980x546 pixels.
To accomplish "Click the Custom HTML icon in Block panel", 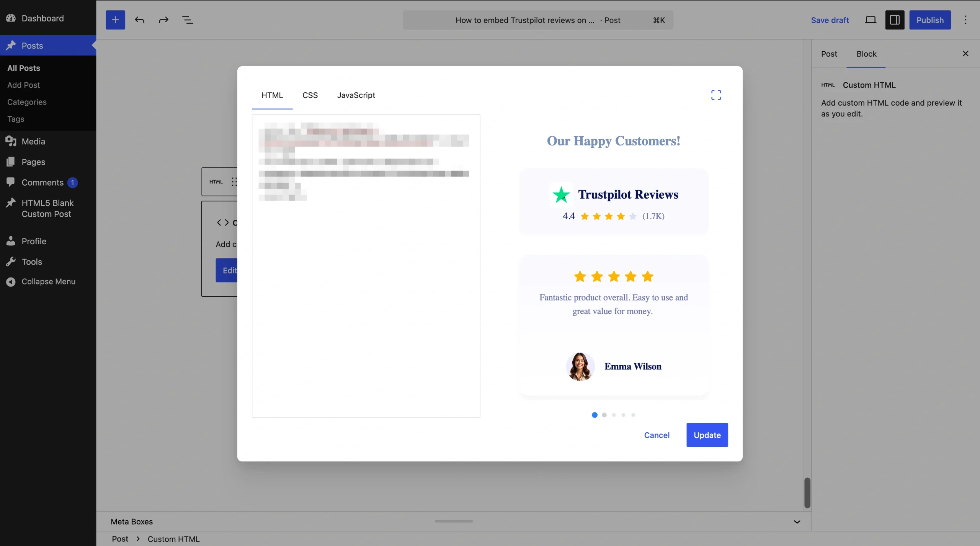I will pos(828,85).
